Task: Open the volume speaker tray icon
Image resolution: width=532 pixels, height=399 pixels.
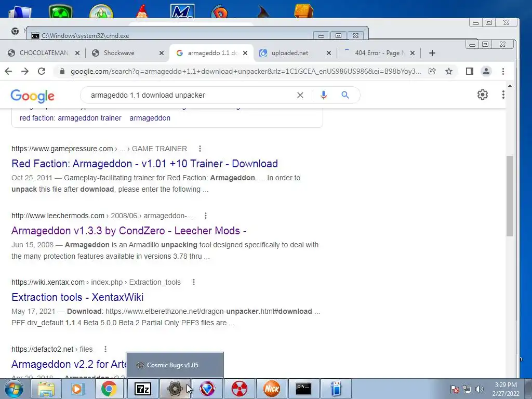Action: click(480, 389)
